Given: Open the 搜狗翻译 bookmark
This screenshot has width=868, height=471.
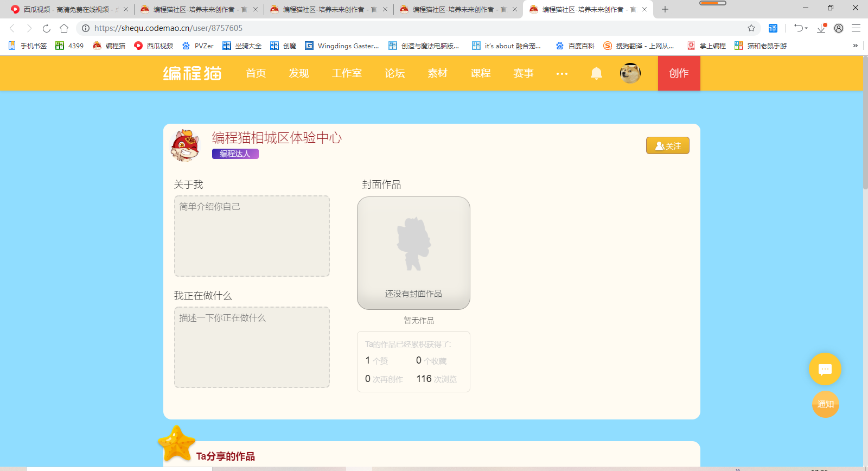Looking at the screenshot, I should tap(639, 46).
